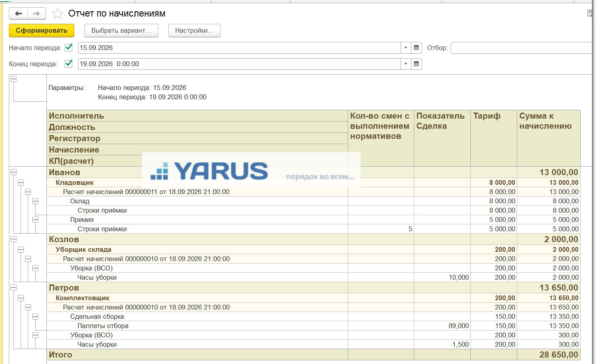
Task: Click into the Отбор filter field
Action: click(x=522, y=48)
